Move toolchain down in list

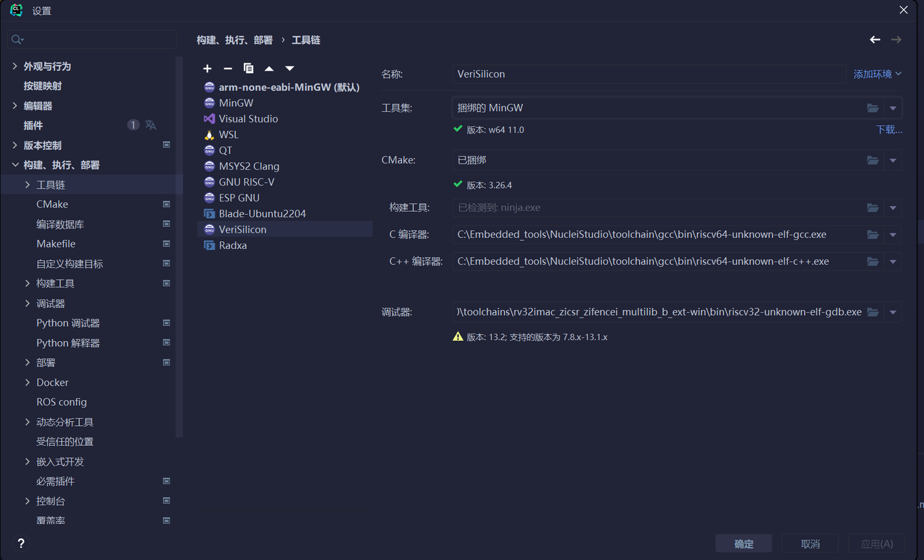[290, 69]
